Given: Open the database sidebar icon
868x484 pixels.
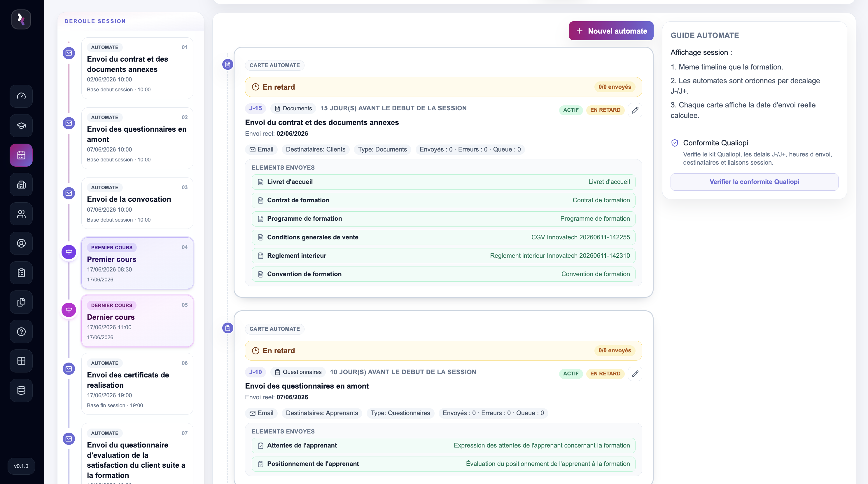Looking at the screenshot, I should (x=21, y=390).
